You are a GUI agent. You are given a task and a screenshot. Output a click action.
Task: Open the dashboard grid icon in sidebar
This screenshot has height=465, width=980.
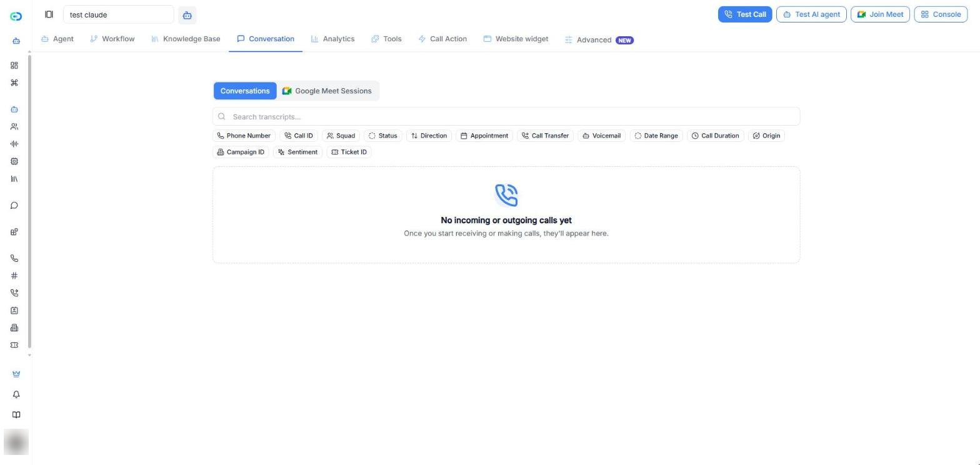click(x=14, y=66)
